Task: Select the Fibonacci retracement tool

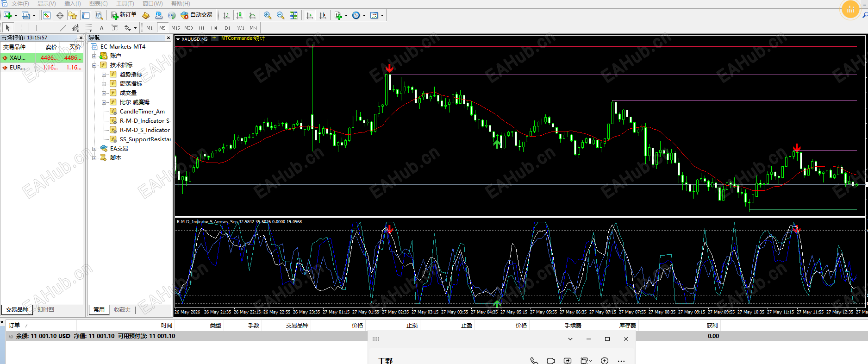Action: pyautogui.click(x=89, y=28)
